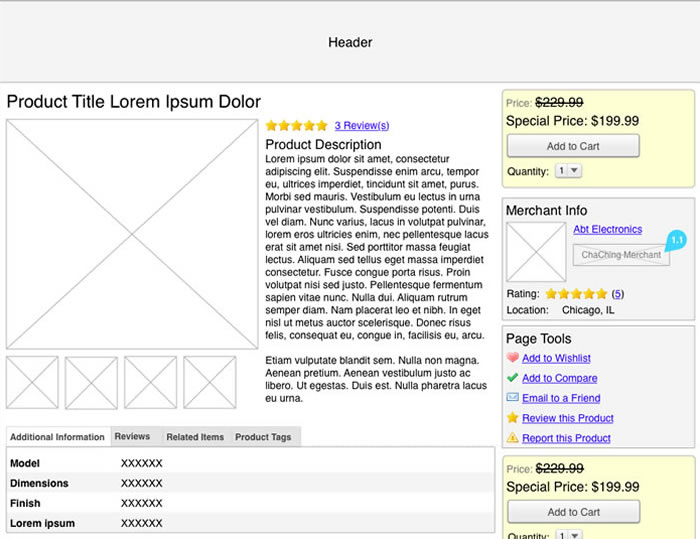The height and width of the screenshot is (539, 700).
Task: Click the Page Tools heading
Action: coord(538,338)
